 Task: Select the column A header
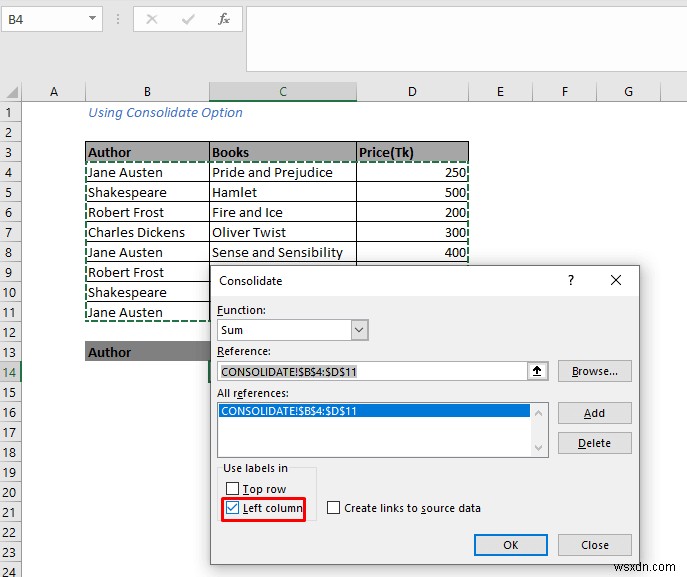[53, 92]
